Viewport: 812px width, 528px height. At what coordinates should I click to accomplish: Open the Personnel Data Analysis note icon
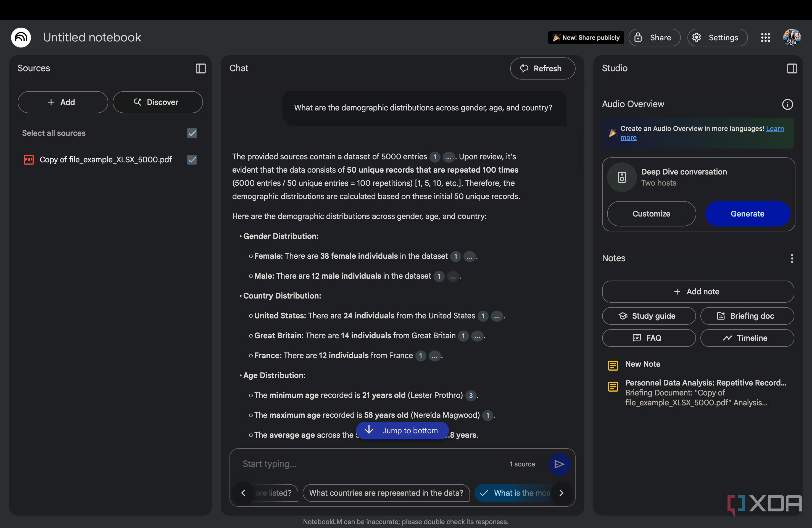(613, 386)
